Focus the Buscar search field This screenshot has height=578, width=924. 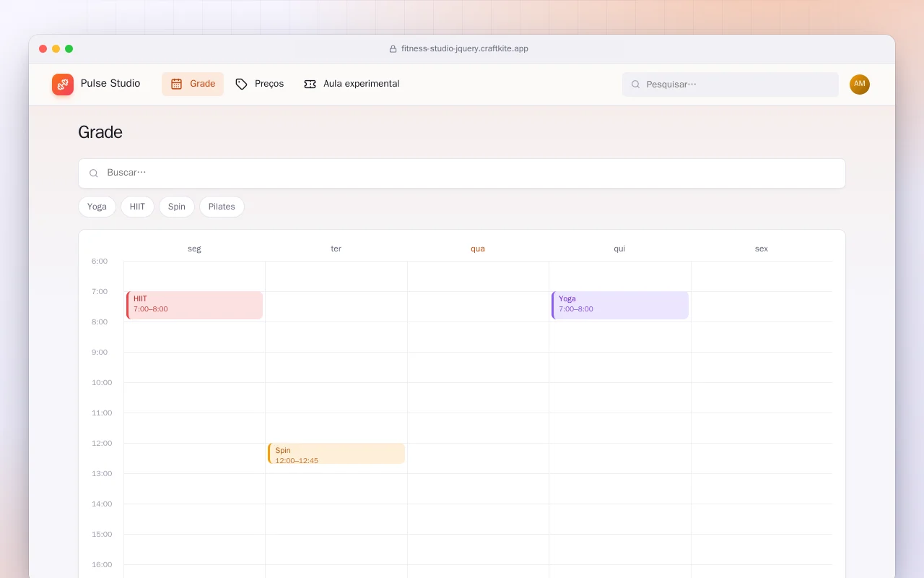[x=462, y=173]
